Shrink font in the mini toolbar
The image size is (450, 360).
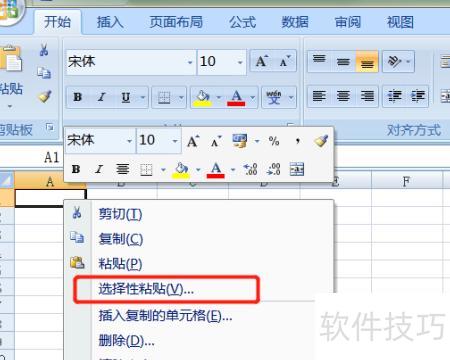(x=216, y=141)
